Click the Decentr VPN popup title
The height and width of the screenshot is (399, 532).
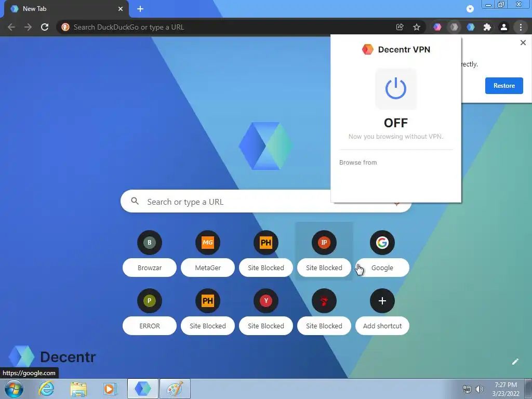pyautogui.click(x=404, y=49)
